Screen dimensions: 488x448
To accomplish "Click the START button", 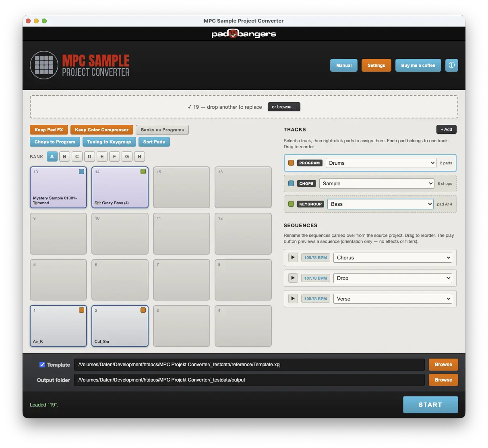I will tap(430, 404).
